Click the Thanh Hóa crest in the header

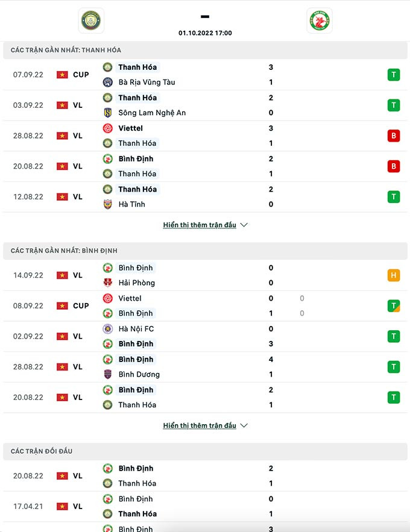point(91,20)
